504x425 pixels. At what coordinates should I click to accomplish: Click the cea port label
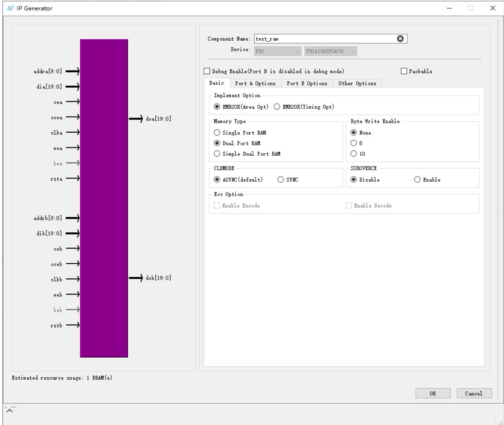(x=58, y=102)
